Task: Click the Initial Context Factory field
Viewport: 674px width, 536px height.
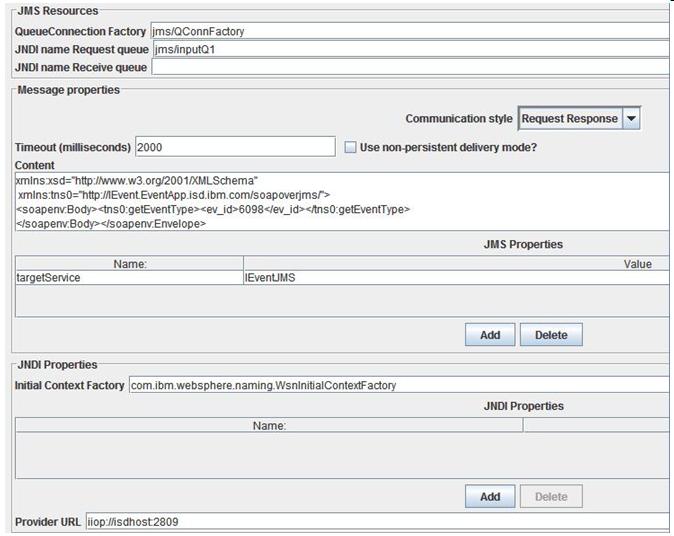Action: (x=398, y=385)
